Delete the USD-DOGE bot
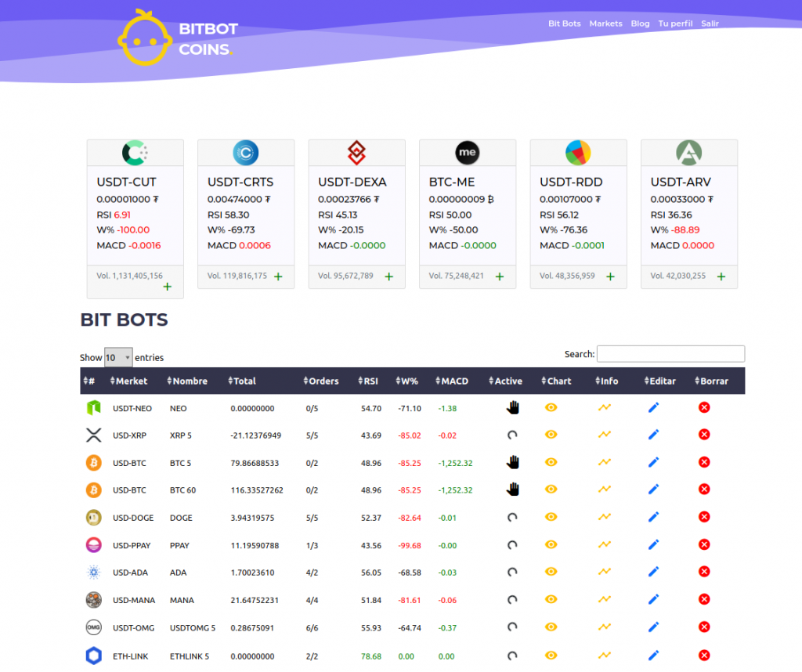Viewport: 802px width, 672px height. coord(704,517)
